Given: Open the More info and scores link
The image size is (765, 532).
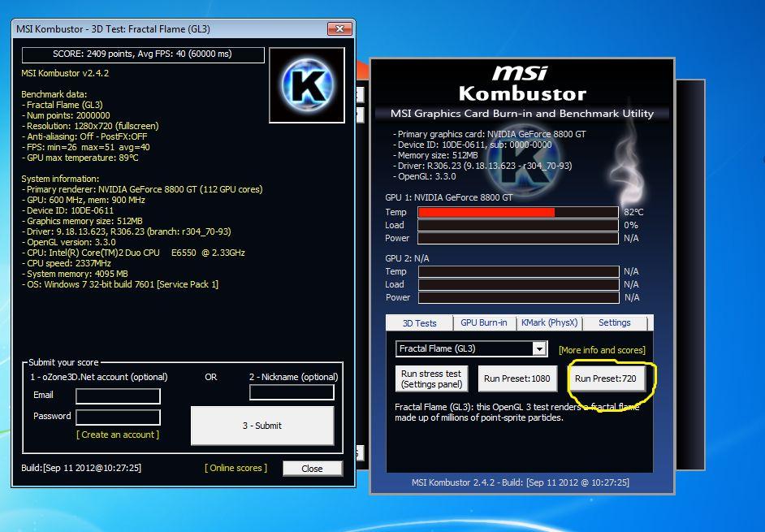Looking at the screenshot, I should 602,350.
